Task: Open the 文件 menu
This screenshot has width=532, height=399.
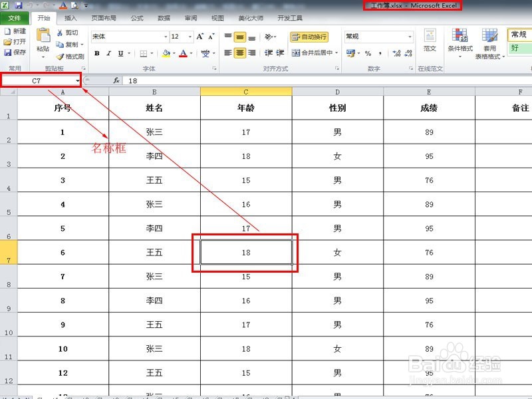Action: [x=15, y=18]
